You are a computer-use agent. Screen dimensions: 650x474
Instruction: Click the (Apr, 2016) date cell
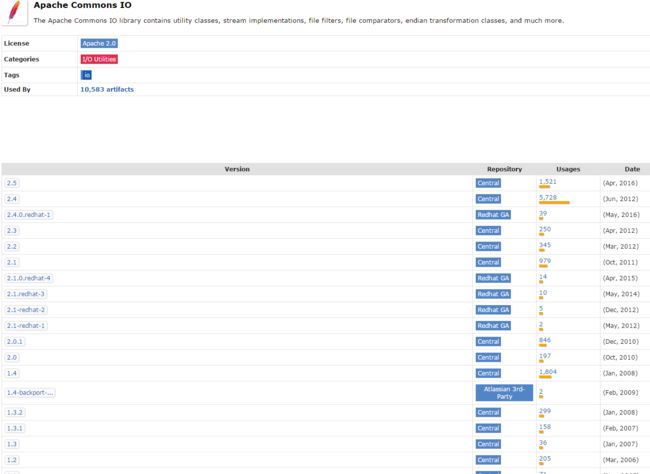620,183
